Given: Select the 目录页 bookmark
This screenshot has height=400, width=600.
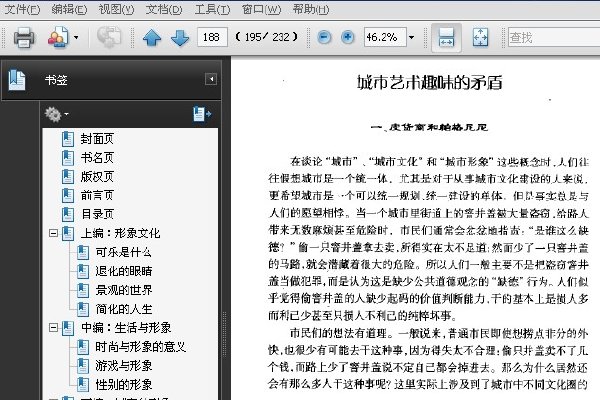Looking at the screenshot, I should pyautogui.click(x=97, y=214).
